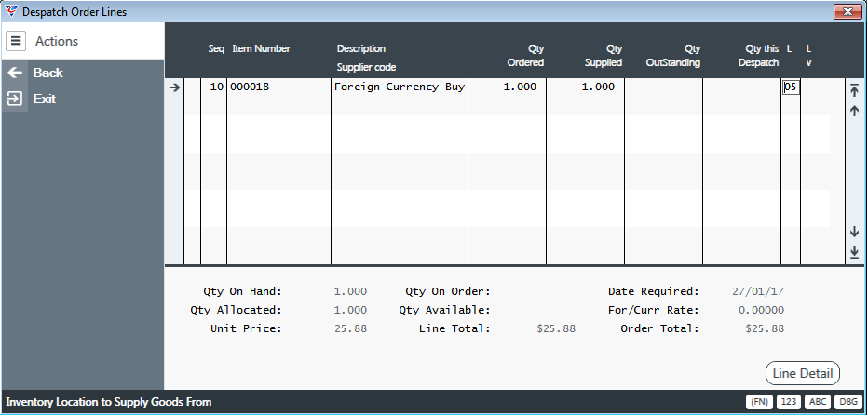This screenshot has width=868, height=415.
Task: Open the Actions hamburger menu icon
Action: click(x=16, y=41)
